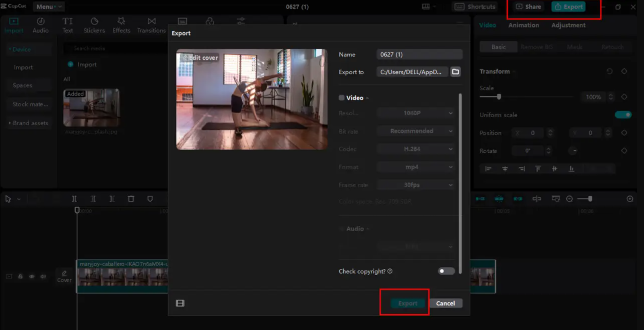Click the Delete trash icon in timeline toolbar
Screen dimensions: 644x330
[131, 199]
